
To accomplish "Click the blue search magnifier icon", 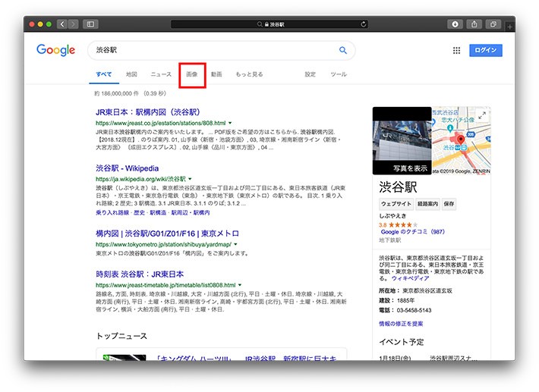I will (x=343, y=51).
